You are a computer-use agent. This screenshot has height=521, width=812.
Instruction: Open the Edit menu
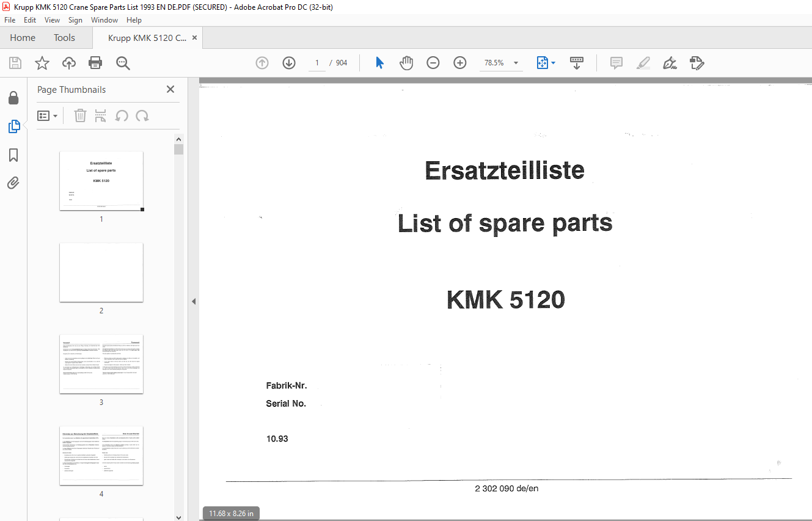click(30, 20)
